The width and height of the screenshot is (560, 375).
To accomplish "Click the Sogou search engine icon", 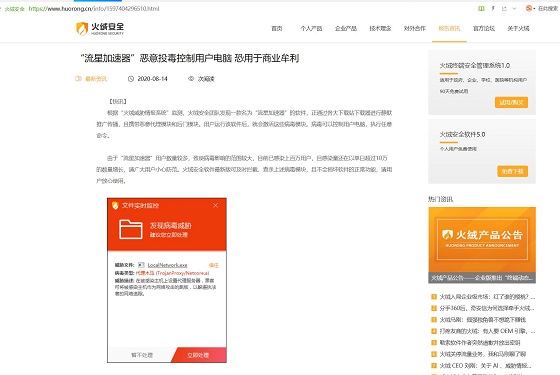I will tap(529, 8).
